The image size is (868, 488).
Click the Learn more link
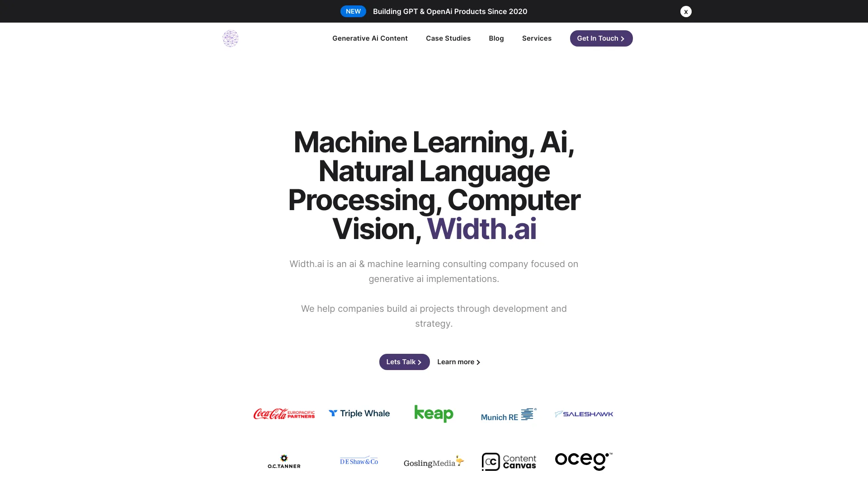459,361
